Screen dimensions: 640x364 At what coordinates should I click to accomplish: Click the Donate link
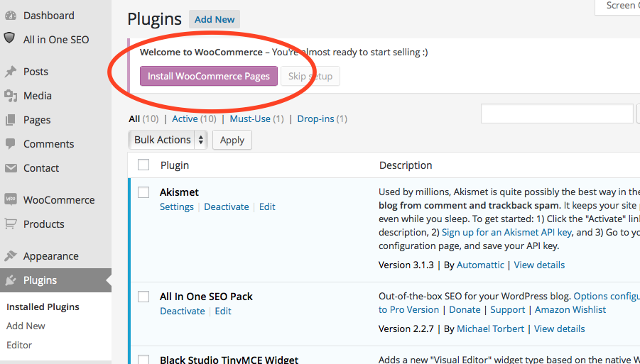point(465,310)
